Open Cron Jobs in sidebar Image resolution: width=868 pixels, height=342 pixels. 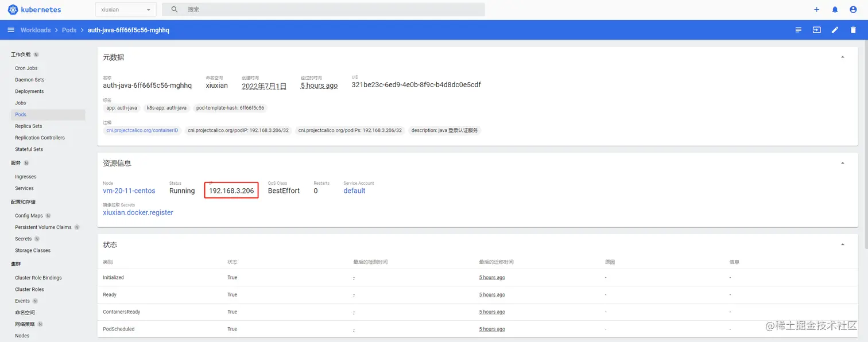point(26,68)
